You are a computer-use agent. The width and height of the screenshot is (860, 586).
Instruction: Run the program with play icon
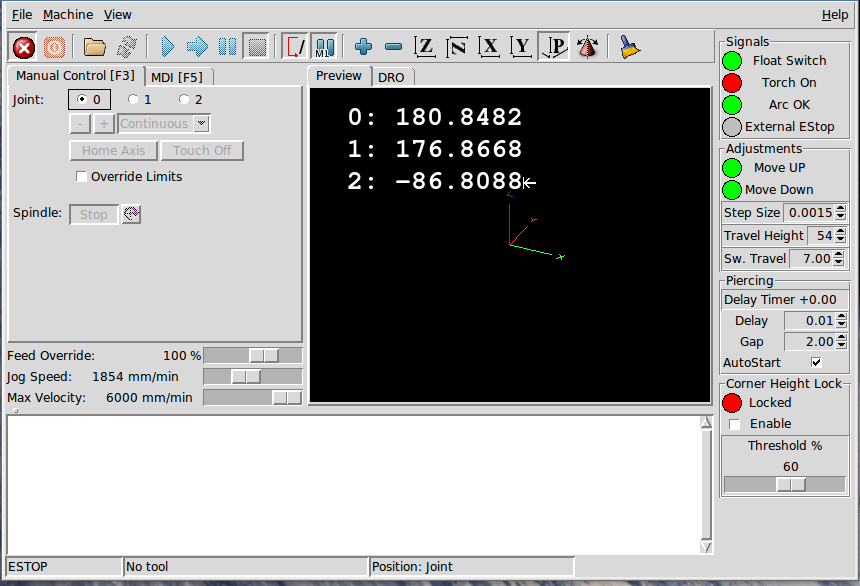click(x=167, y=47)
